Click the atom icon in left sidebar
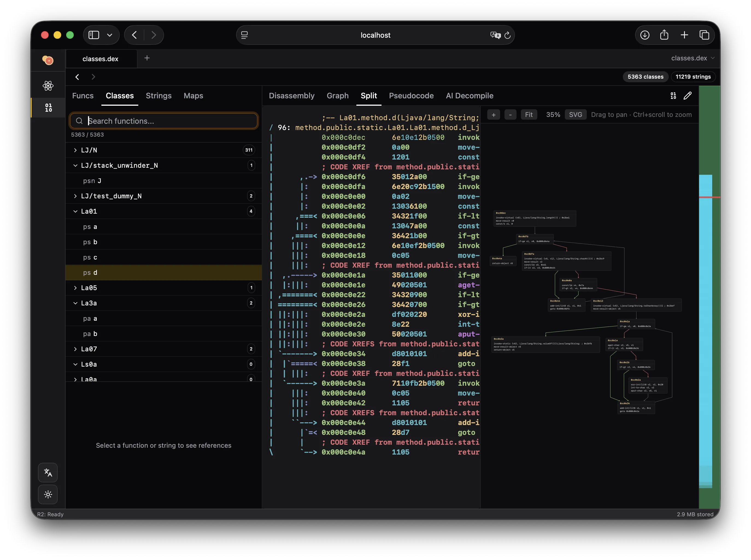The image size is (751, 560). pos(48,86)
